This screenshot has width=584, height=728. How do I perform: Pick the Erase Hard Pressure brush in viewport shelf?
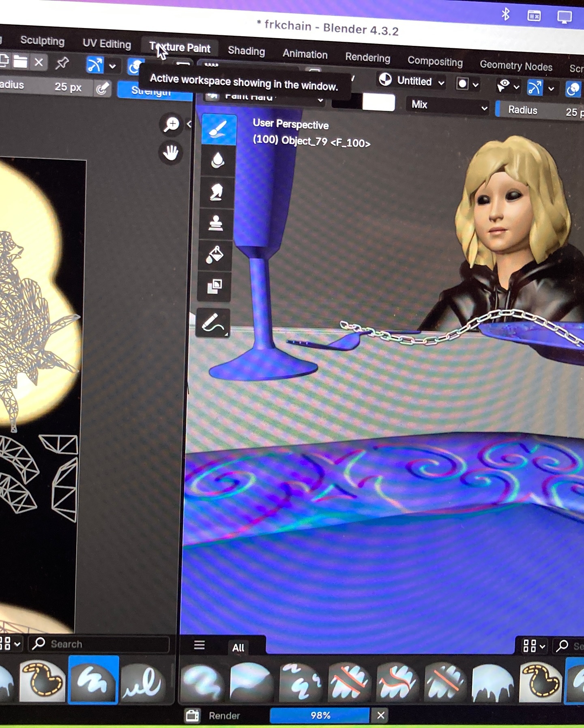[397, 683]
